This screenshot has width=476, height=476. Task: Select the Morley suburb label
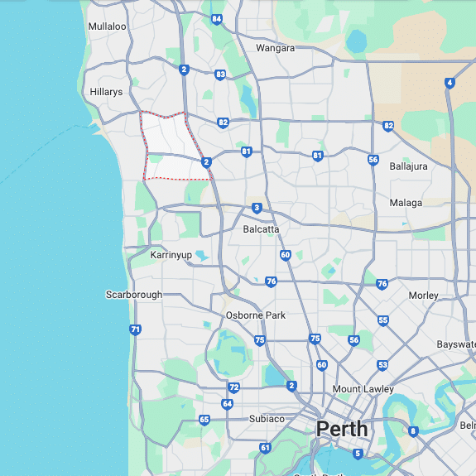[423, 296]
